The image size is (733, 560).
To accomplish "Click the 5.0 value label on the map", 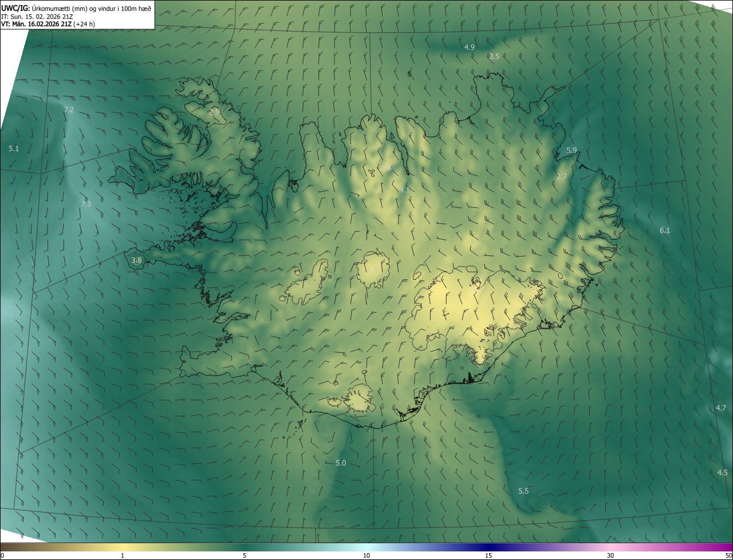I will (x=341, y=463).
